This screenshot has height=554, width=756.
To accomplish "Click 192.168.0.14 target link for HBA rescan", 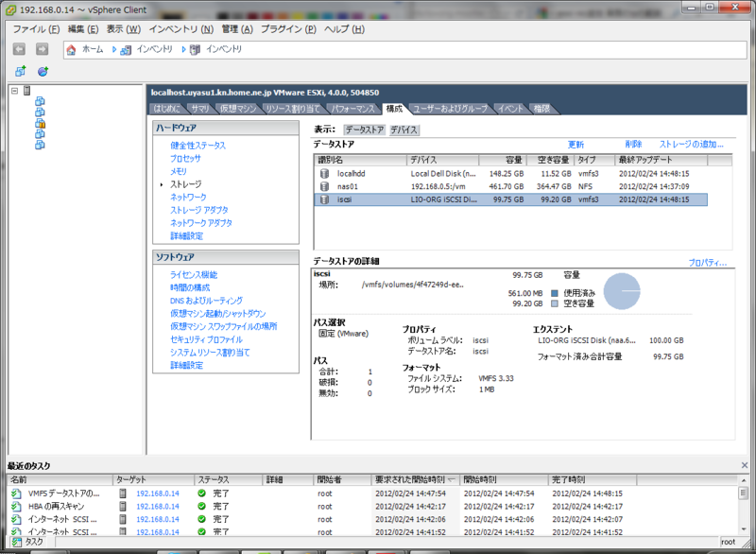I will (x=157, y=507).
